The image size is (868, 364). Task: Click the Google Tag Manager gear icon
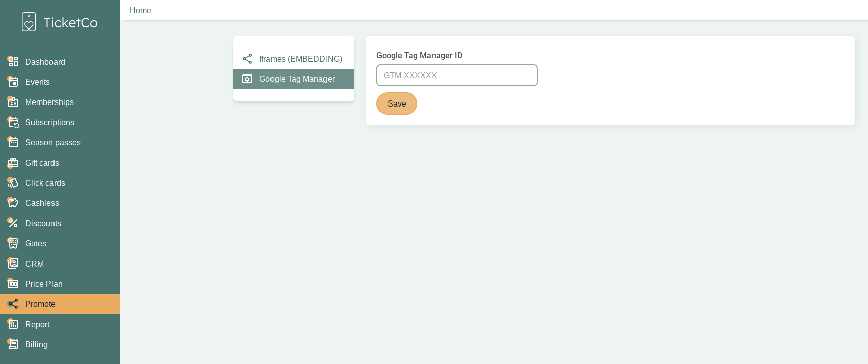pos(247,79)
